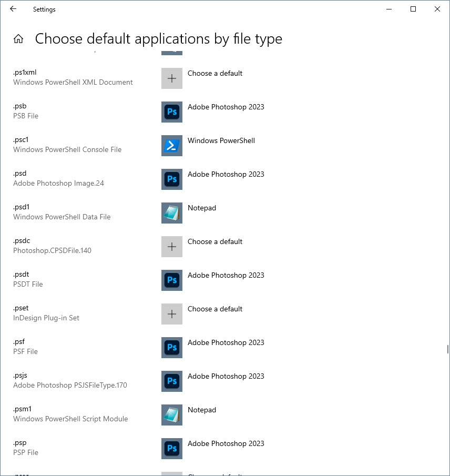Change Notepad default for .psd1

202,208
